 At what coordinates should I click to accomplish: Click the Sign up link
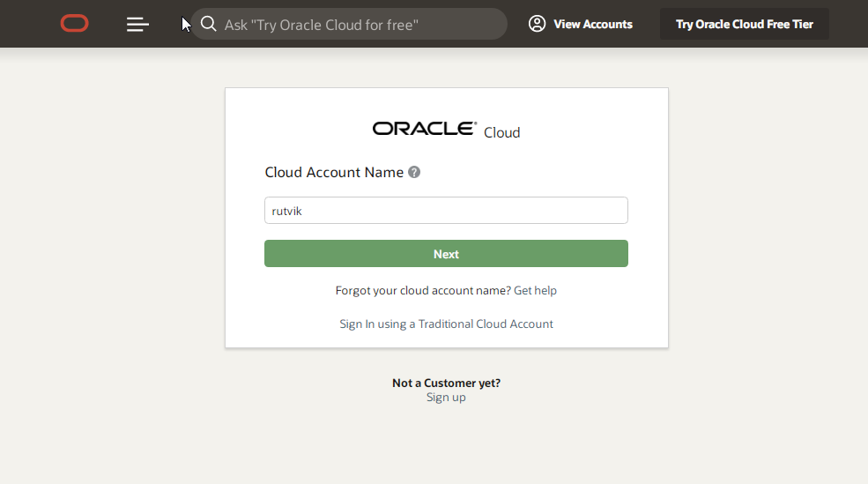(x=446, y=398)
